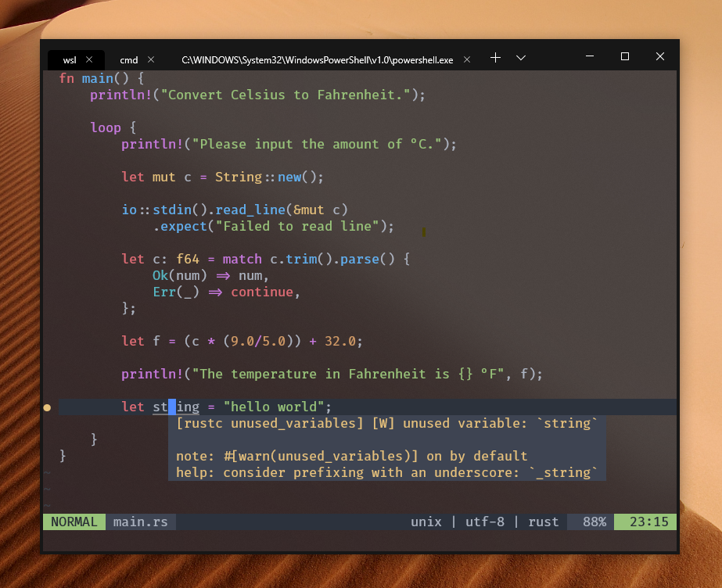Click the 'let f = (c * (9.0/5.0)) + 32.0;' line

[242, 342]
